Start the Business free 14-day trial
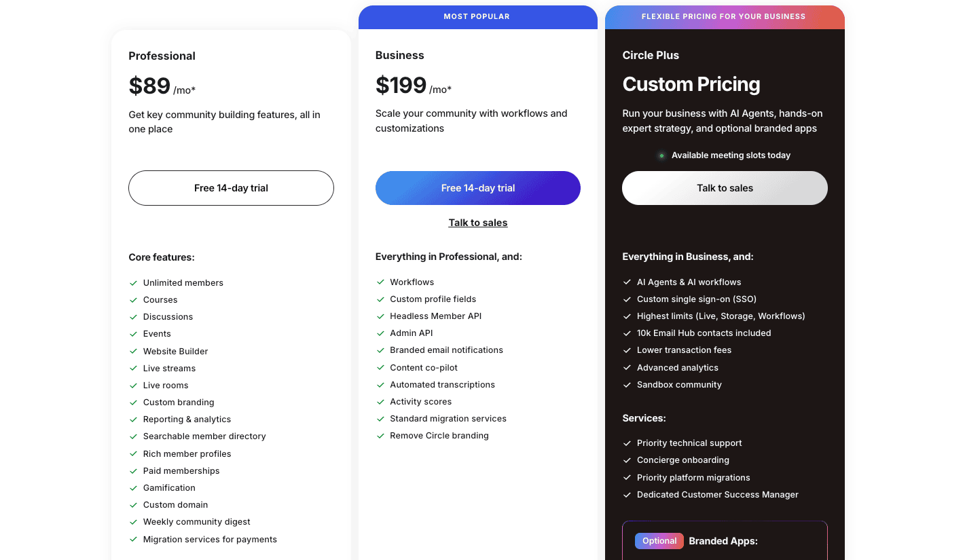Screen dimensions: 965x560 tap(477, 188)
